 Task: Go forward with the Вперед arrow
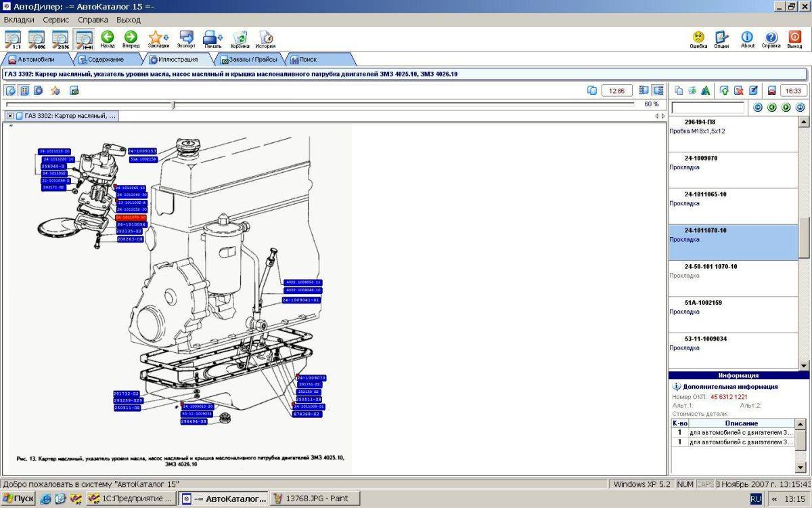(x=131, y=39)
